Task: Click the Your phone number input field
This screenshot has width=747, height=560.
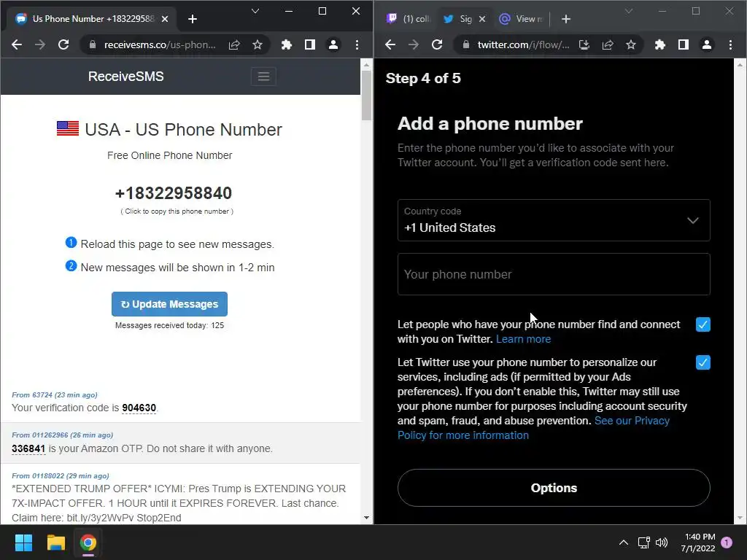Action: point(554,274)
